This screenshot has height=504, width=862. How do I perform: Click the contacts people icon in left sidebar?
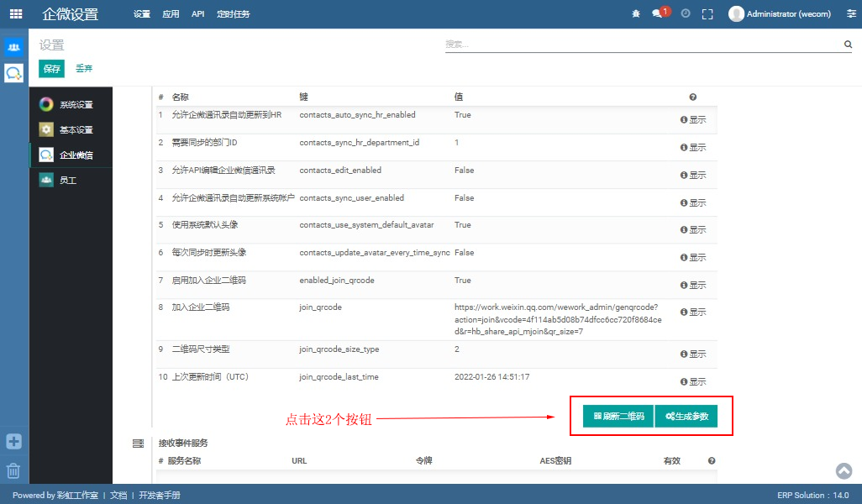[14, 47]
